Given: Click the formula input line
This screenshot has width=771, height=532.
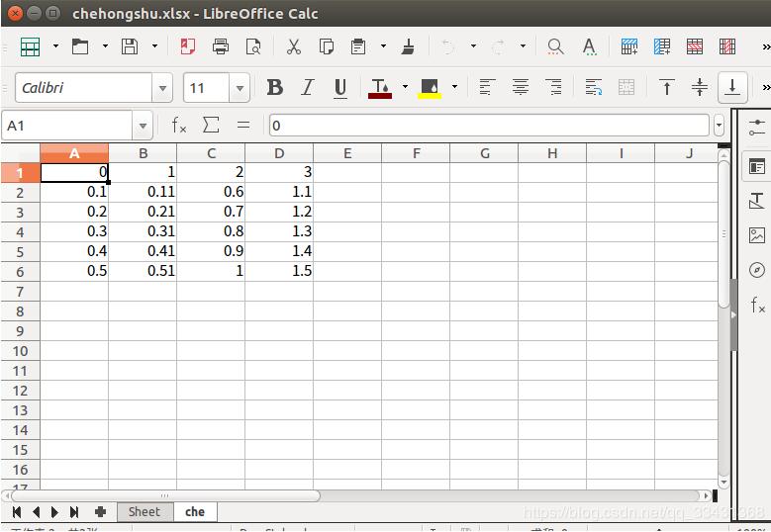Looking at the screenshot, I should click(489, 126).
